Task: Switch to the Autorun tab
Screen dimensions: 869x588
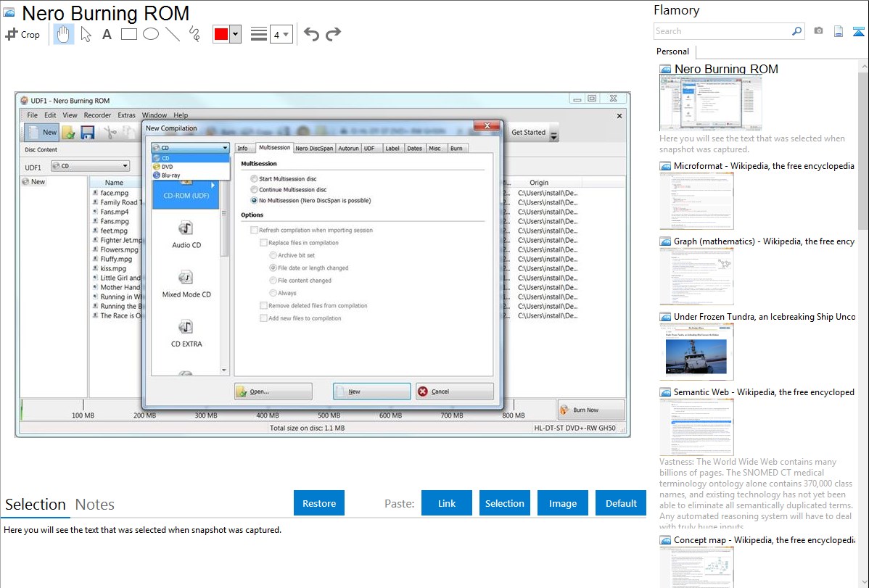Action: [349, 149]
